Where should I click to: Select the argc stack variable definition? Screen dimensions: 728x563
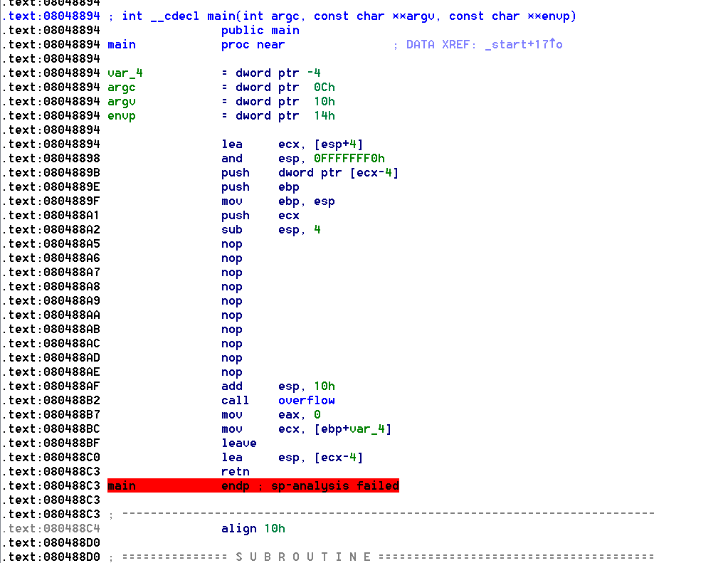point(121,87)
